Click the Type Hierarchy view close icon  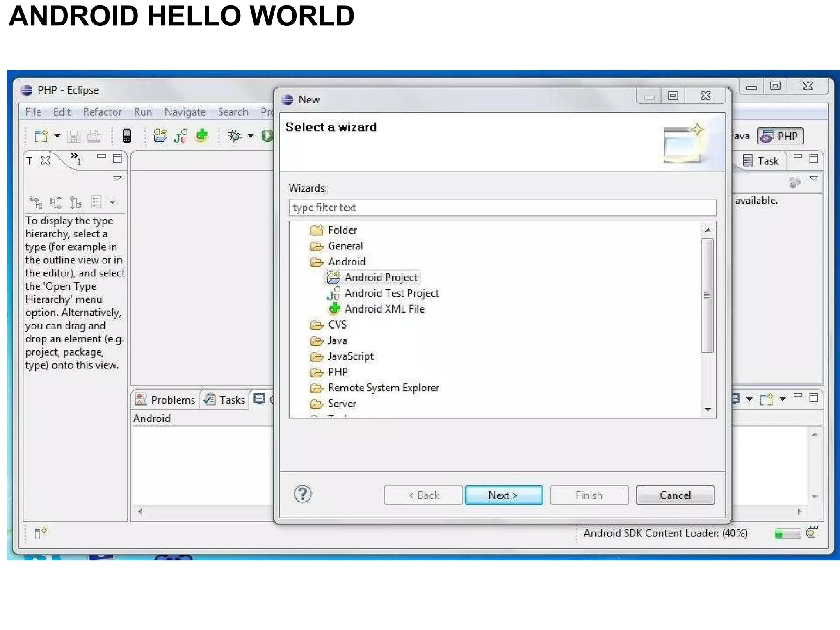coord(46,160)
